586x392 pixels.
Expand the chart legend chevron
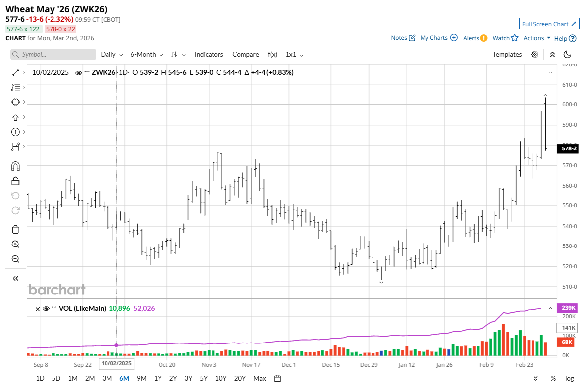pos(550,72)
